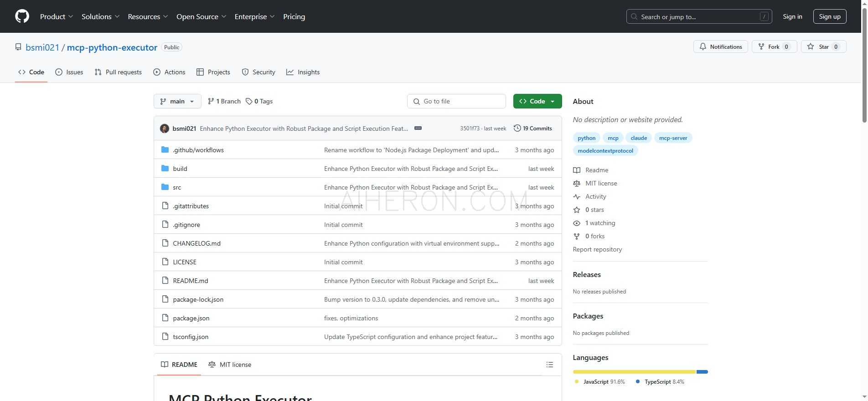Select the python topic tag
The height and width of the screenshot is (401, 868).
click(586, 138)
